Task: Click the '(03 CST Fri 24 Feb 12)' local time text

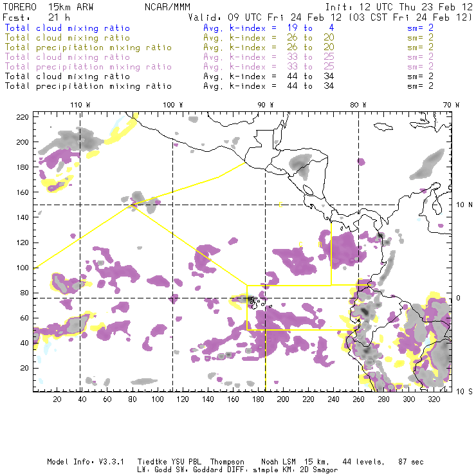Action: (x=410, y=17)
